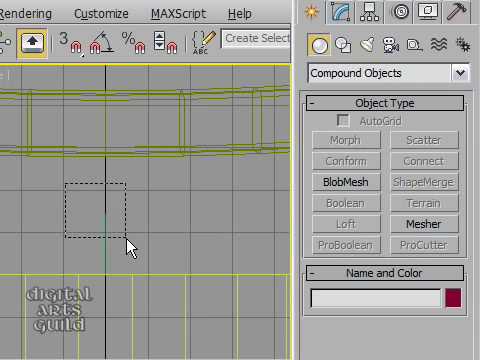The height and width of the screenshot is (360, 480).
Task: Switch to the Hierarchy panel tab
Action: pos(369,12)
